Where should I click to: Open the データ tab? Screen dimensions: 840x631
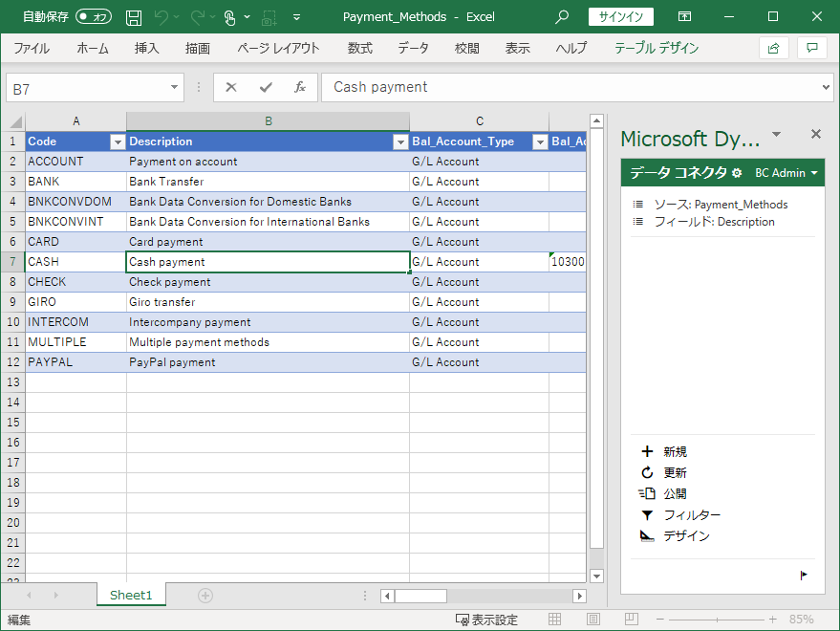tap(413, 48)
